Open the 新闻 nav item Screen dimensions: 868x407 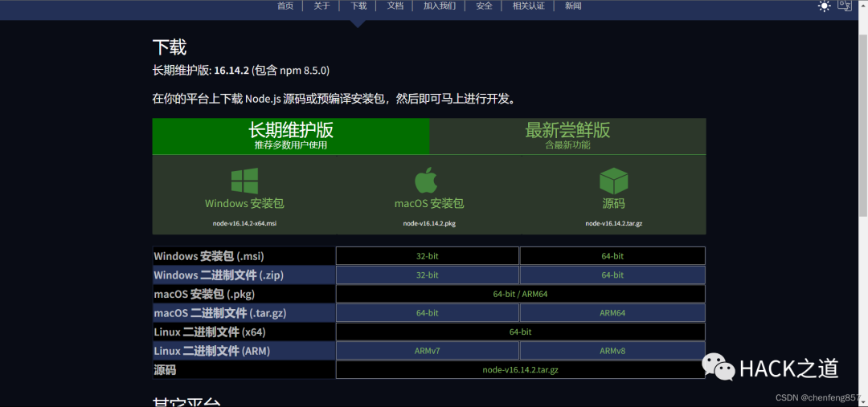pyautogui.click(x=573, y=6)
